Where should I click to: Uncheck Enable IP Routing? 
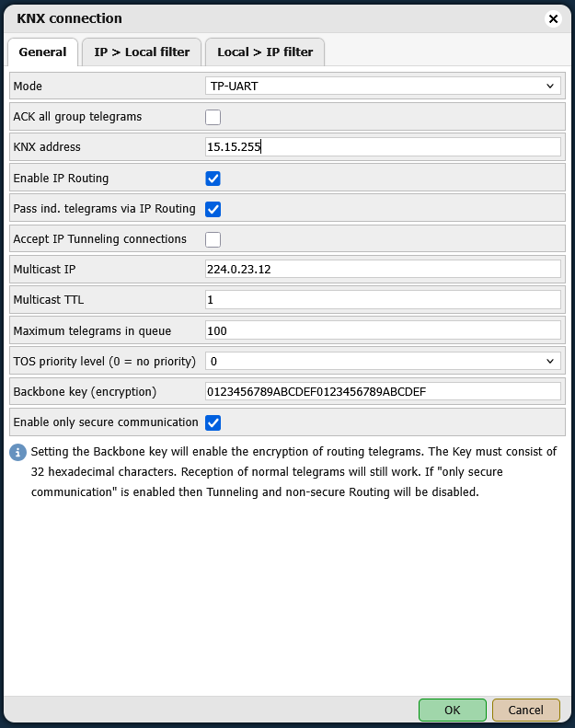click(213, 178)
